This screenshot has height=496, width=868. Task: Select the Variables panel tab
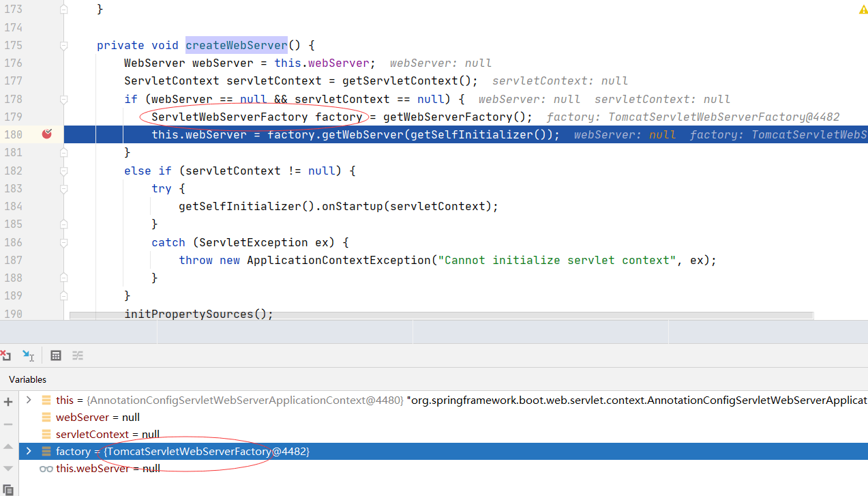pyautogui.click(x=28, y=379)
